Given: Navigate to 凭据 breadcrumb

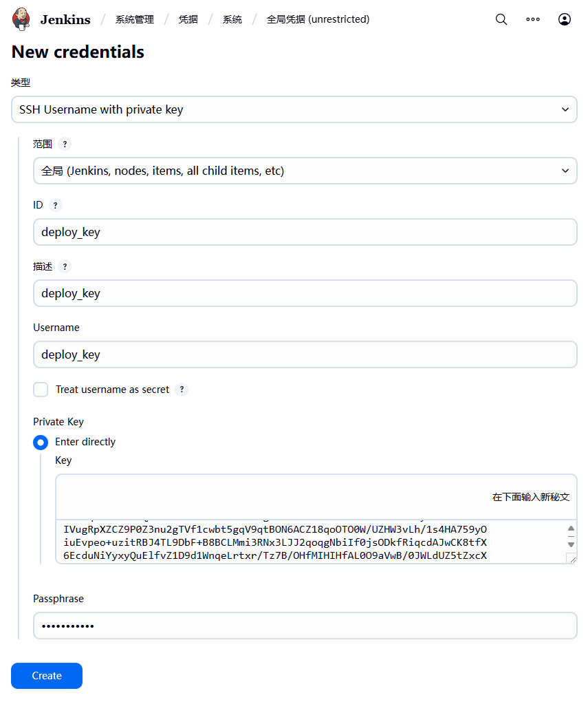Looking at the screenshot, I should (188, 19).
